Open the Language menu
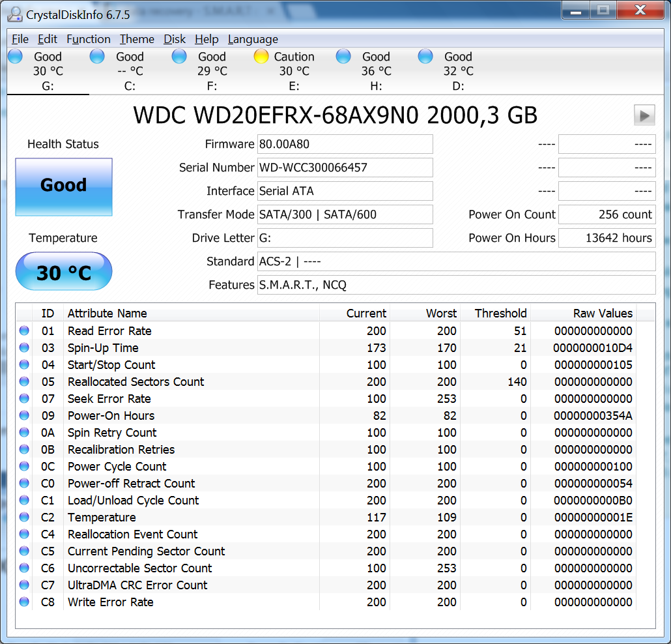Screen dimensions: 671x644 pos(253,39)
